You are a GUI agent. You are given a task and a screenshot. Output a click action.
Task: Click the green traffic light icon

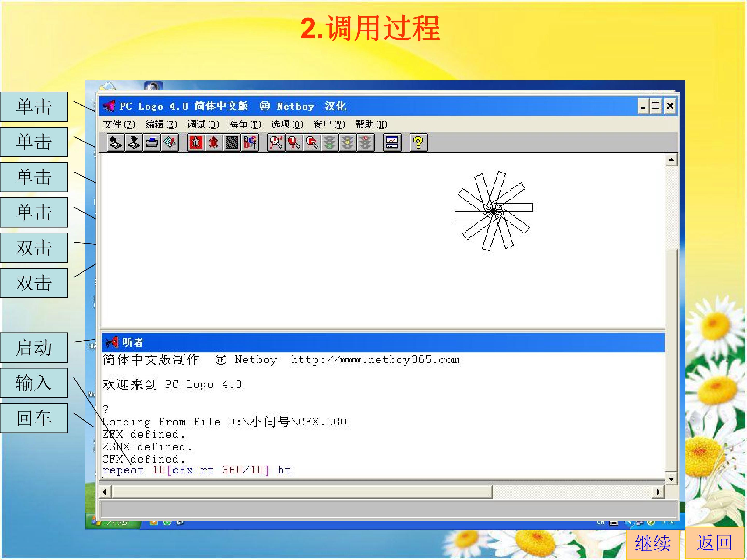tap(330, 142)
